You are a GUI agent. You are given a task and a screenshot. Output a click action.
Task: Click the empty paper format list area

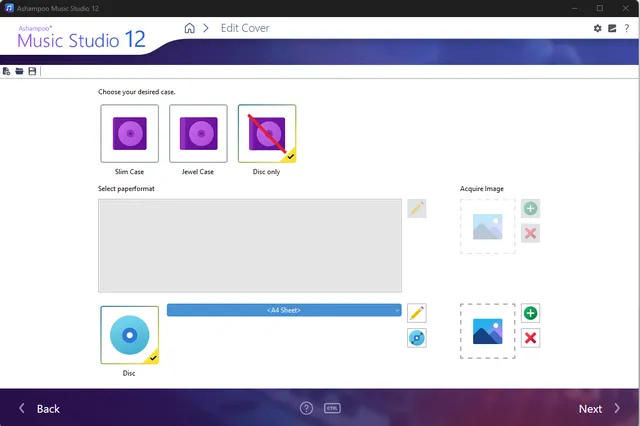tap(250, 246)
